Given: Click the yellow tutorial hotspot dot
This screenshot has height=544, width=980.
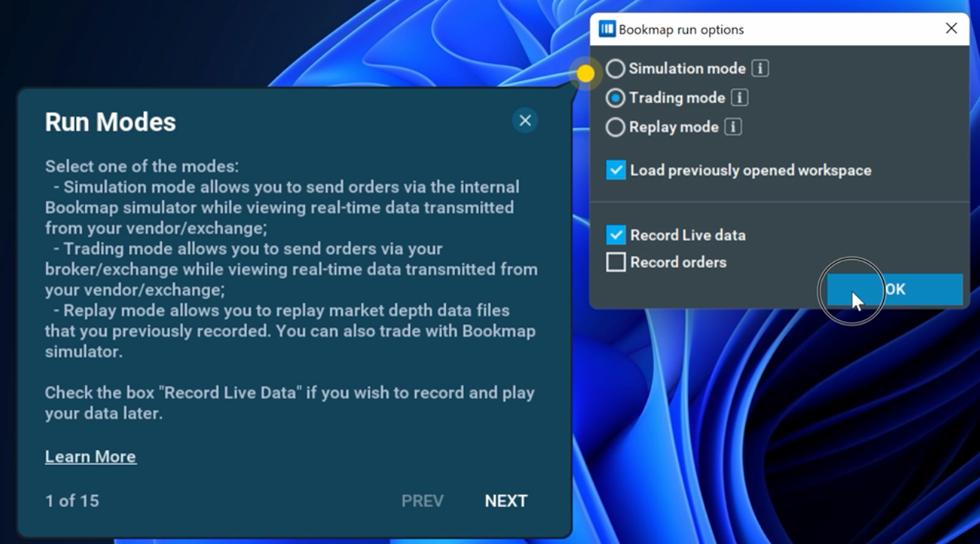Looking at the screenshot, I should click(x=585, y=73).
